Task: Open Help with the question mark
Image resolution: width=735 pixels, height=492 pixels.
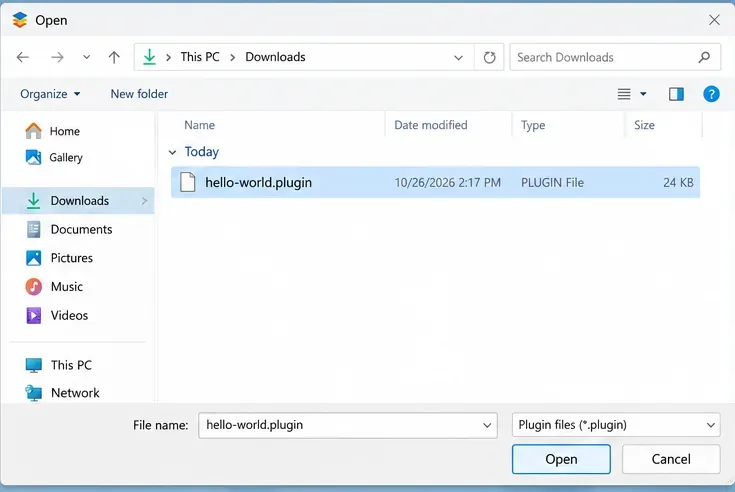Action: coord(711,94)
